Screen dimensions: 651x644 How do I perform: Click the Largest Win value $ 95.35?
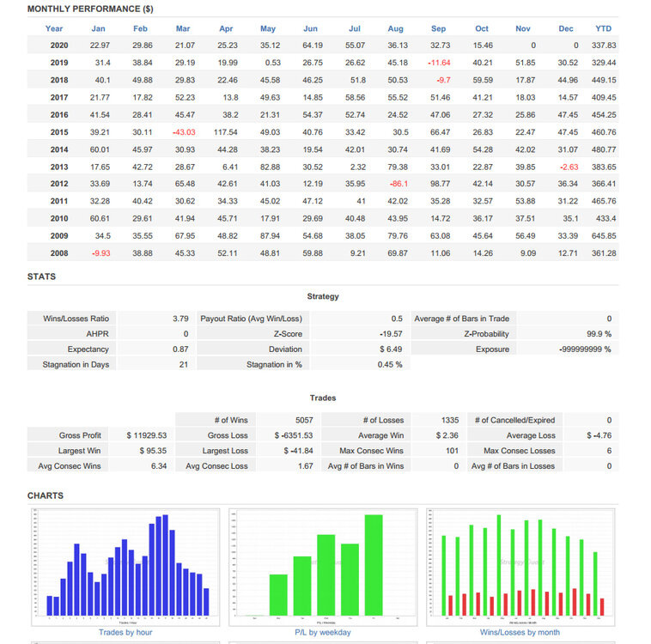[153, 451]
